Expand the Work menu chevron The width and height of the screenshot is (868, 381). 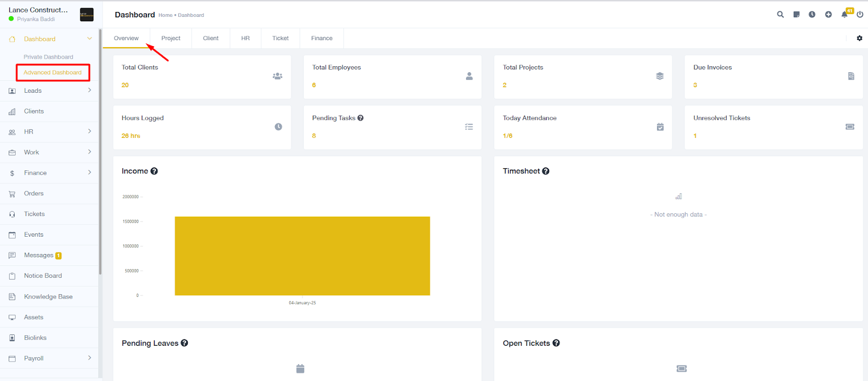[x=90, y=152]
